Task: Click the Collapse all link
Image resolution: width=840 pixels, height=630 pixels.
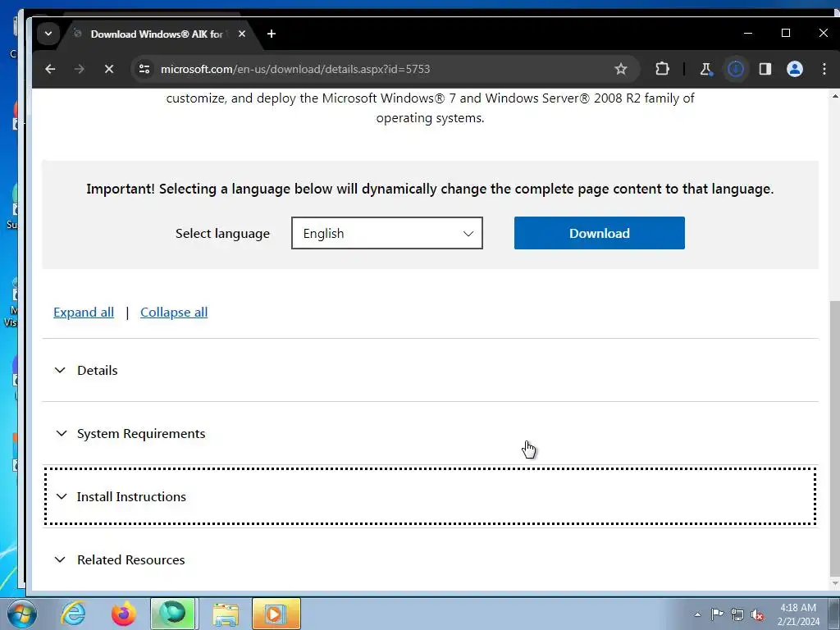Action: click(x=174, y=313)
